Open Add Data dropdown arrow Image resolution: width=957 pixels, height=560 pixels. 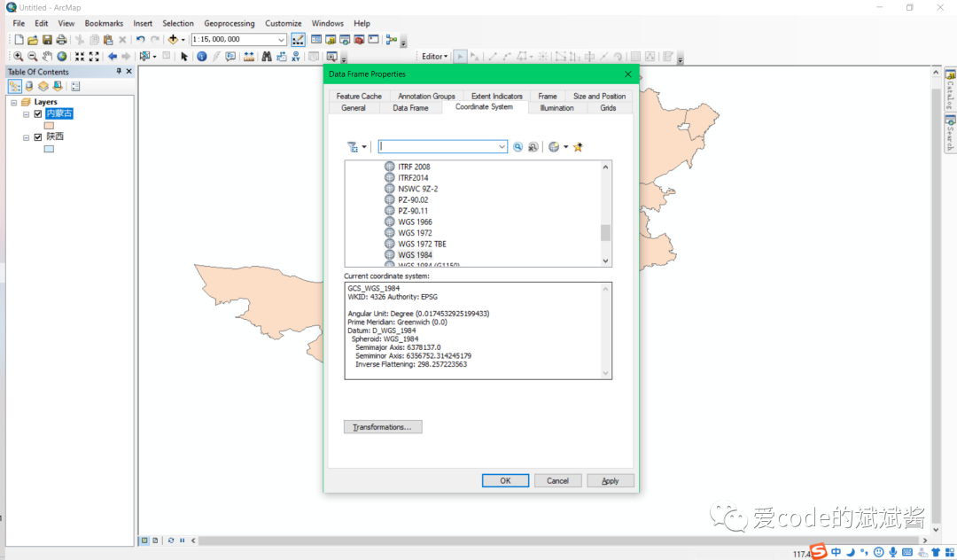click(x=183, y=40)
